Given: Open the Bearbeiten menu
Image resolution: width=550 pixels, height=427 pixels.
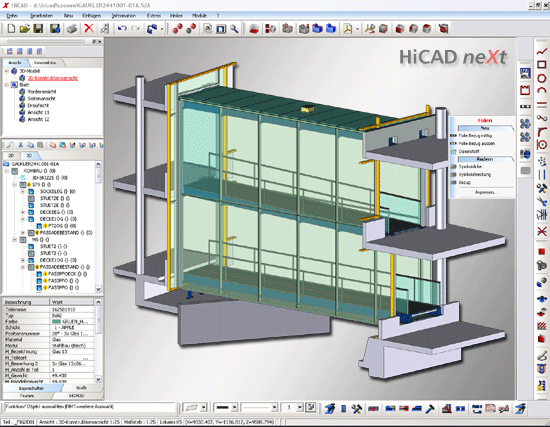Looking at the screenshot, I should 41,16.
